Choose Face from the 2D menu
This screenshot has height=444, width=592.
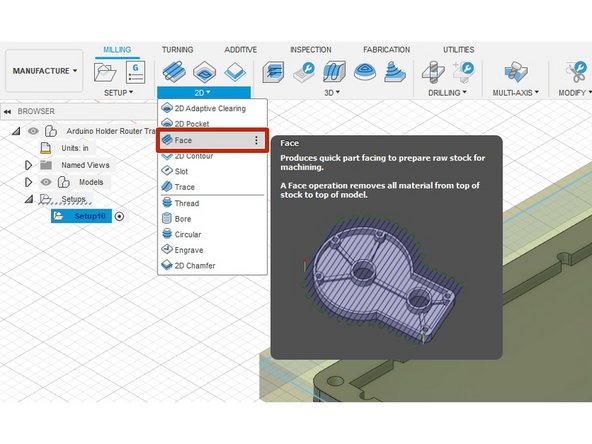point(212,140)
